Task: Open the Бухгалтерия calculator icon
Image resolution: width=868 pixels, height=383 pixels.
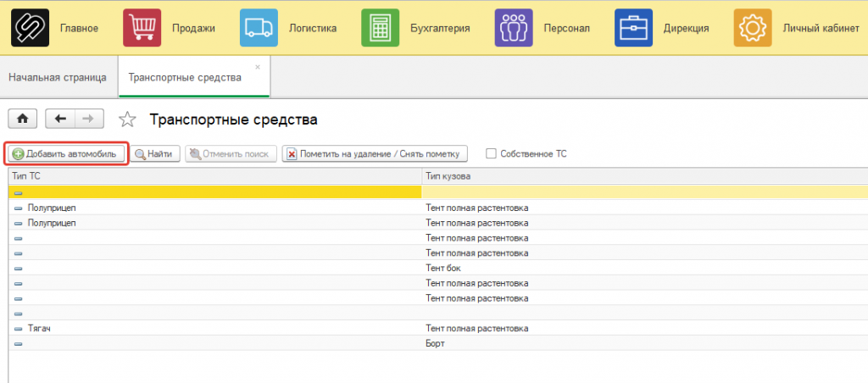Action: tap(380, 28)
